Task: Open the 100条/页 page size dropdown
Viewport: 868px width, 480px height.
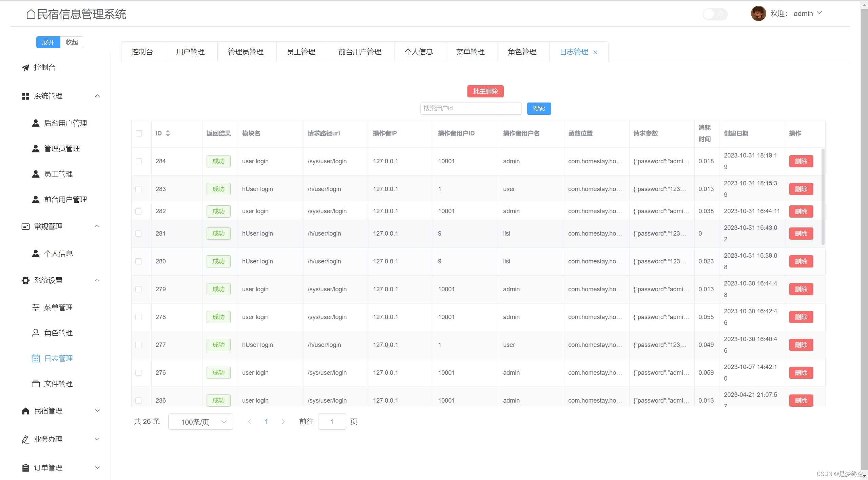Action: tap(201, 422)
